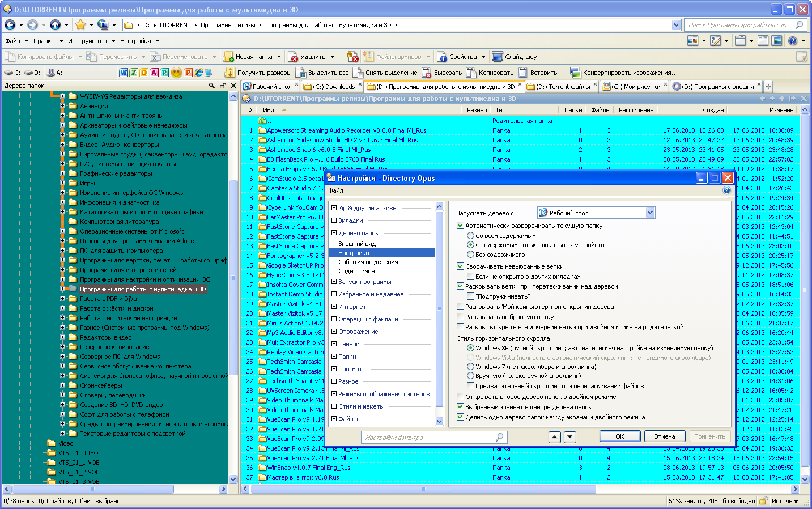Image resolution: width=812 pixels, height=509 pixels.
Task: Click the Properties (Свойства) icon
Action: [x=443, y=57]
